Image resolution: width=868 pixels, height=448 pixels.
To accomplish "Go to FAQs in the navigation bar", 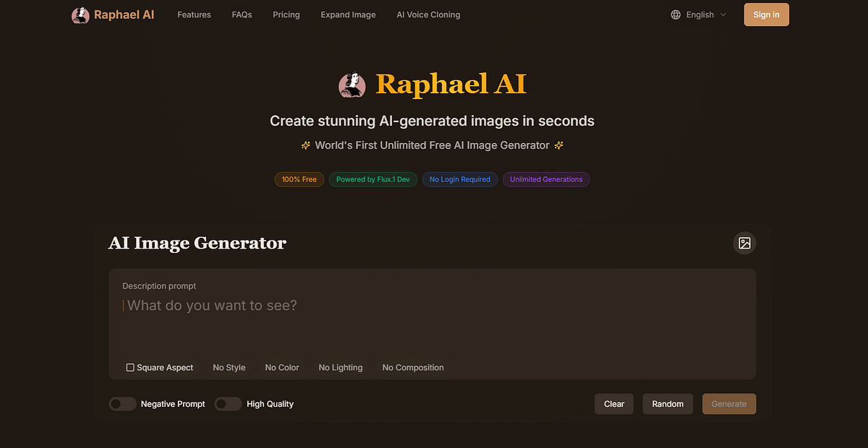I will (242, 14).
